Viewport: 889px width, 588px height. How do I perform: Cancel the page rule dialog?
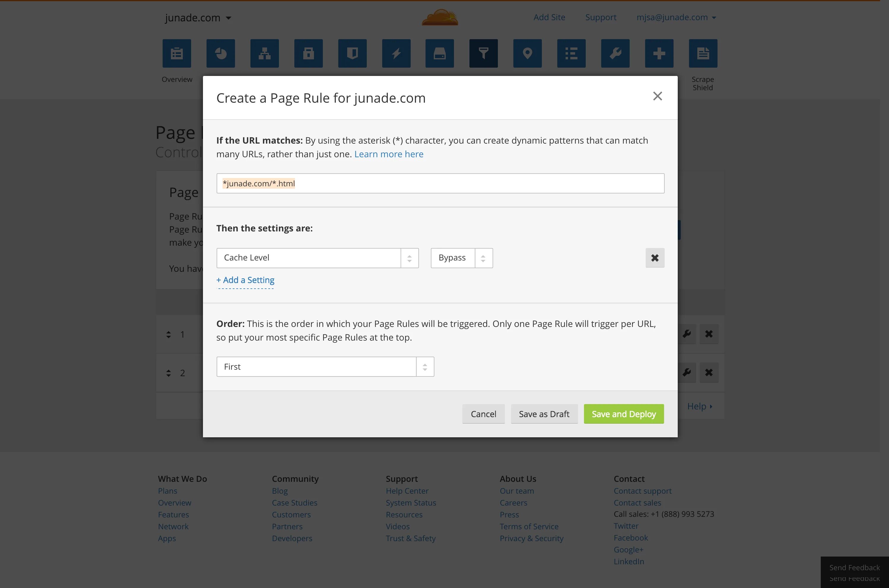pos(483,414)
